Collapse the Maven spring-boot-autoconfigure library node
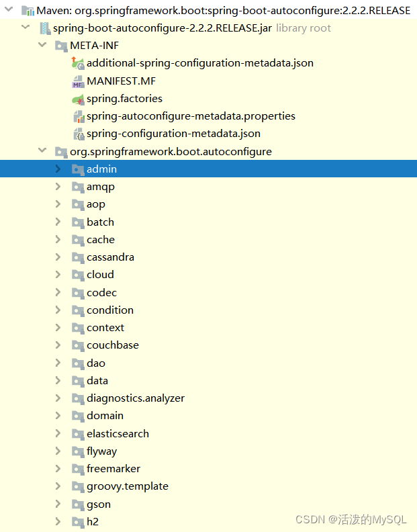This screenshot has width=417, height=532. pos(9,9)
